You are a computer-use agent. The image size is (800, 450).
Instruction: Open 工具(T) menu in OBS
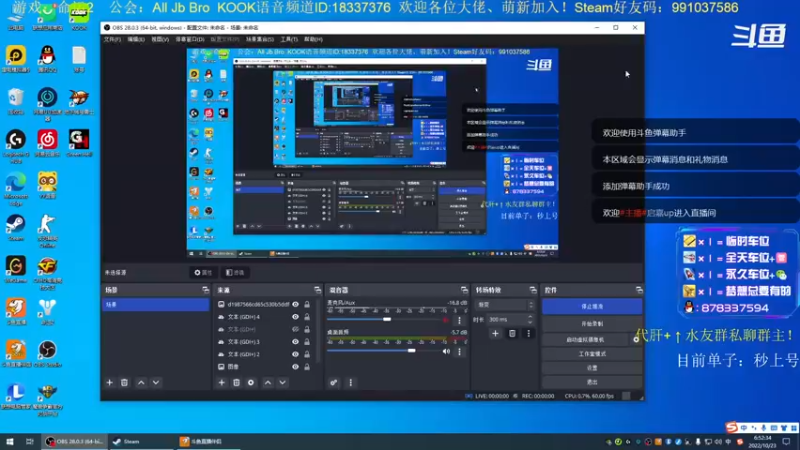point(289,39)
